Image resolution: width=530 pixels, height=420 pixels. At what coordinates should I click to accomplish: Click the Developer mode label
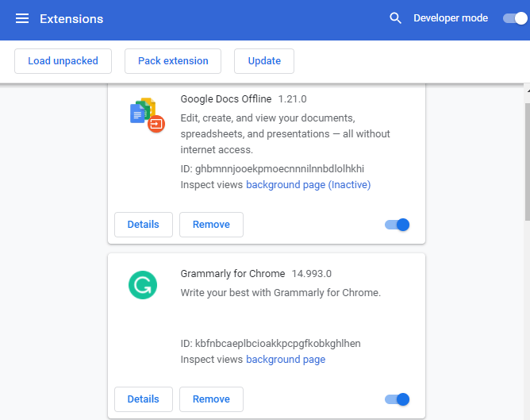[x=451, y=18]
